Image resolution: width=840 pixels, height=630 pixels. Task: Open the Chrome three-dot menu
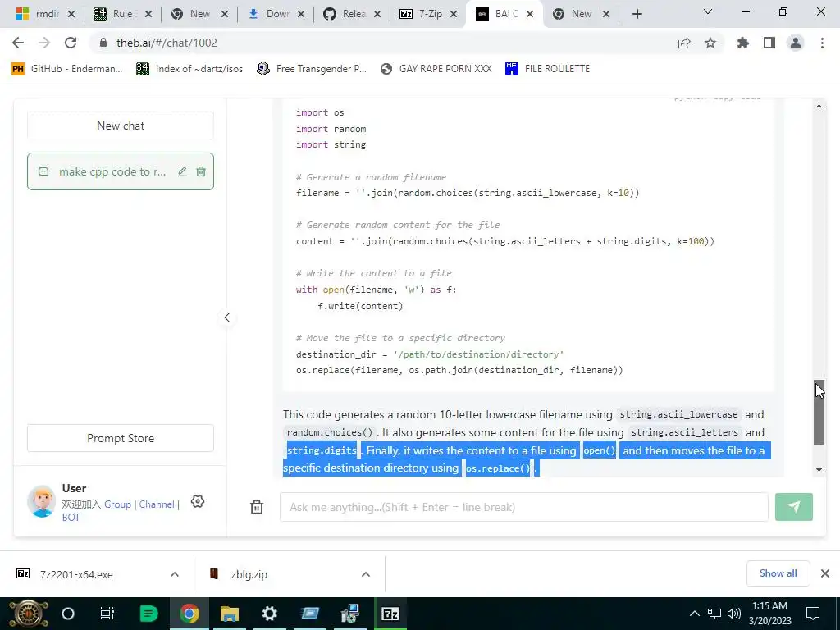[822, 43]
